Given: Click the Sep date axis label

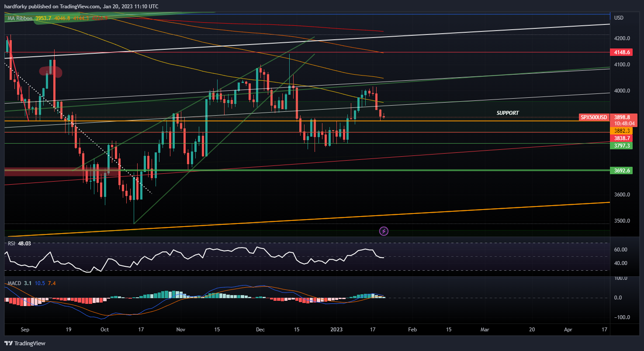Looking at the screenshot, I should coord(24,330).
